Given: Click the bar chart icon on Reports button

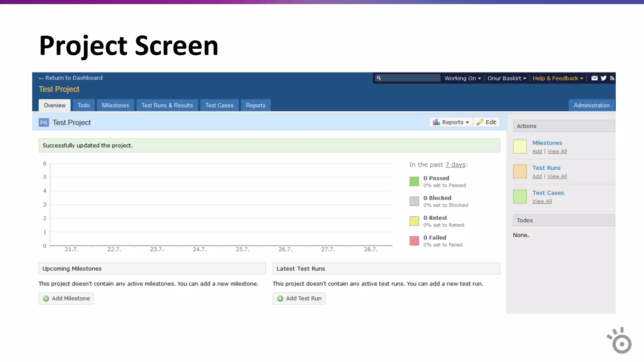Looking at the screenshot, I should click(x=436, y=122).
